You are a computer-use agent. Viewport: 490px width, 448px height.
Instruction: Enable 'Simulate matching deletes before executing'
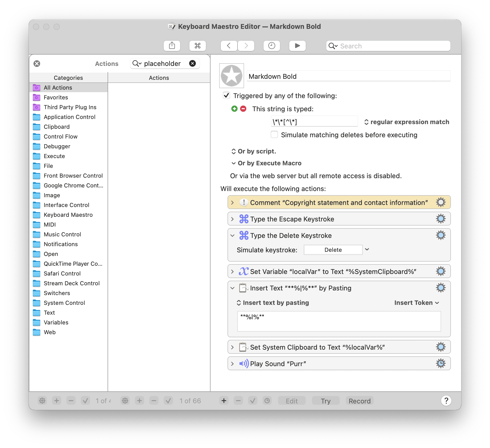pyautogui.click(x=274, y=135)
